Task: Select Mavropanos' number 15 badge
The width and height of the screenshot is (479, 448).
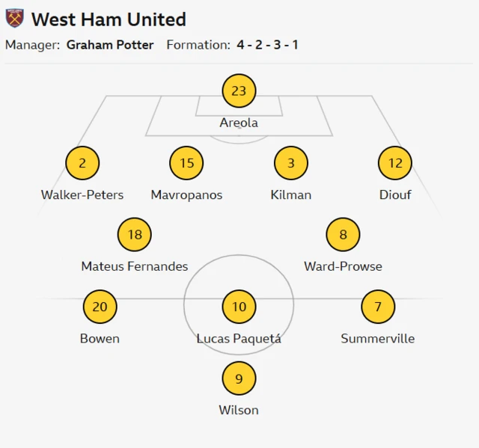Action: tap(186, 163)
